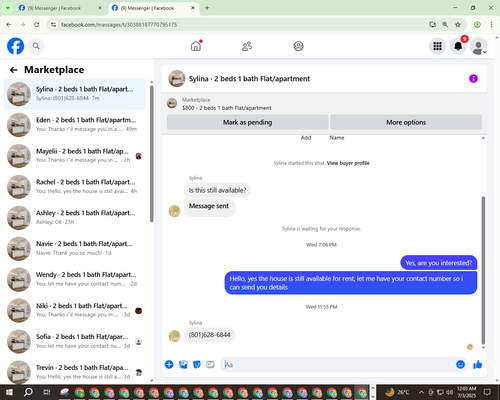The image size is (500, 400).
Task: Open Task View on taskbar
Action: [46, 392]
